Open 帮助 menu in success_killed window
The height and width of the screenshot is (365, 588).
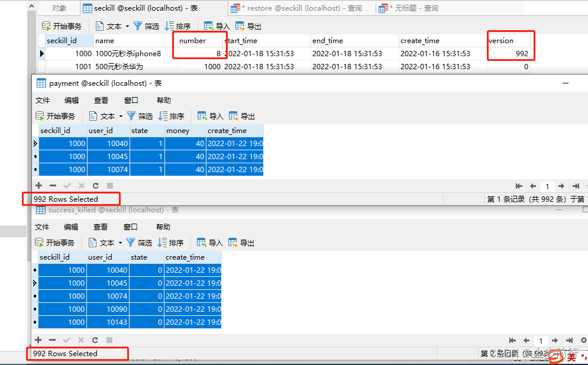coord(163,227)
